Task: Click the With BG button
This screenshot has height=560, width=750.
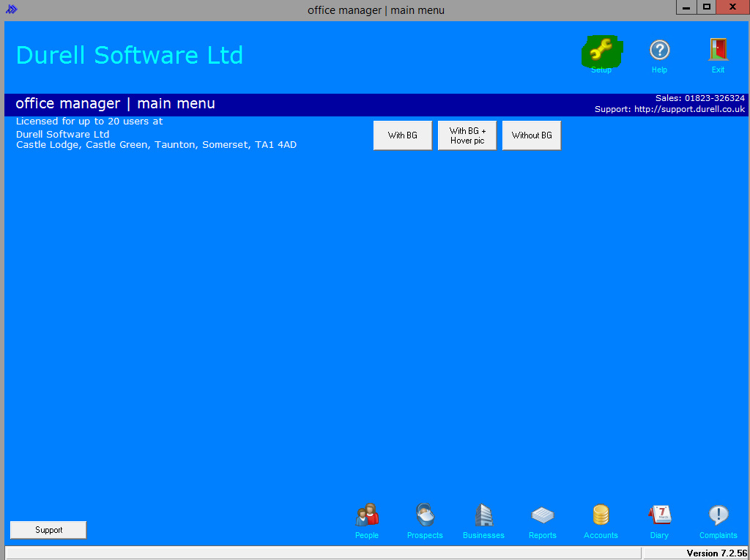Action: (403, 135)
